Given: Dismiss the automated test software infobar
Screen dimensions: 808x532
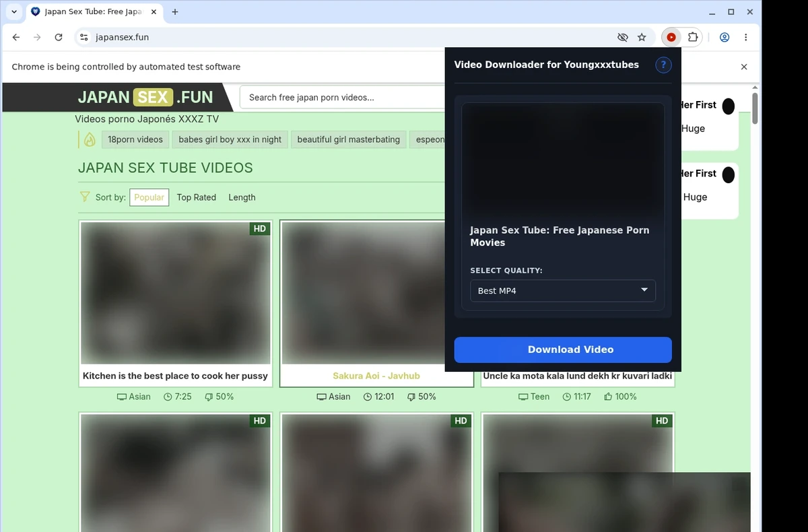Looking at the screenshot, I should point(744,67).
